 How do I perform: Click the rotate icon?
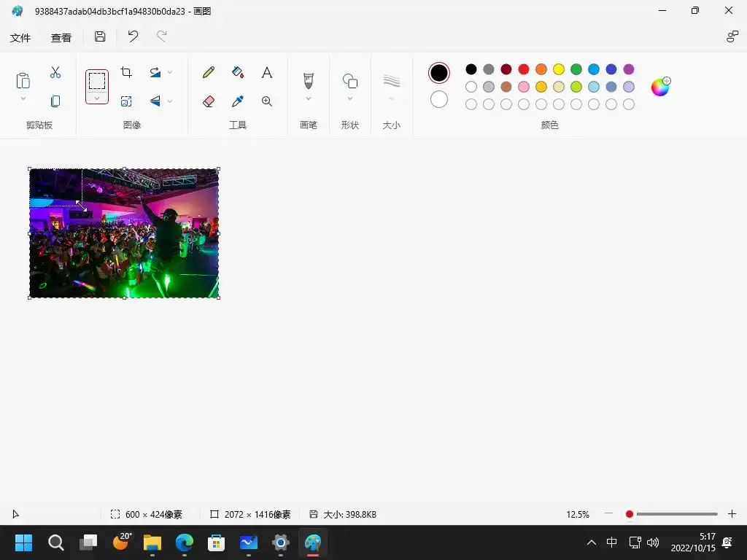[155, 72]
